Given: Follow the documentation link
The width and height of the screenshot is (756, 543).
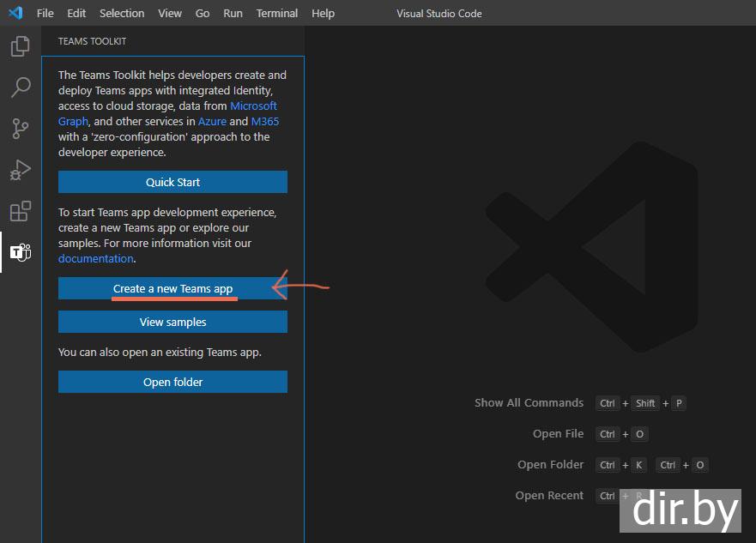Looking at the screenshot, I should pos(95,258).
